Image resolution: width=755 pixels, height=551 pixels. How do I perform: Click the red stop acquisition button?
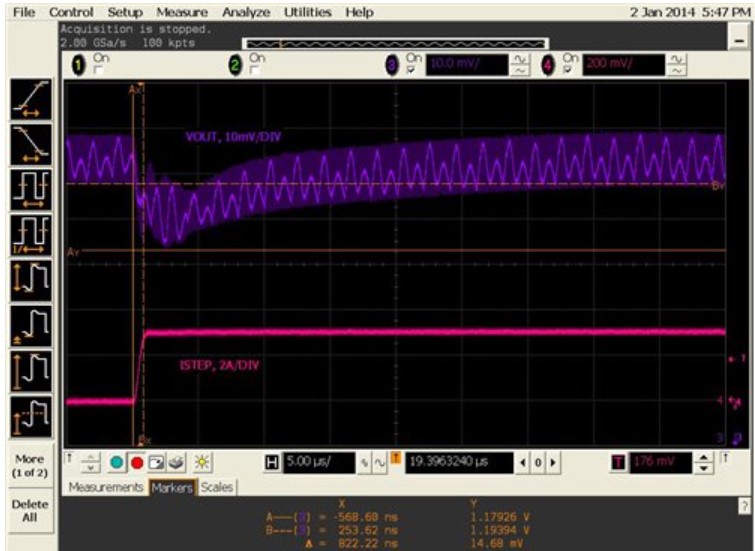click(137, 462)
